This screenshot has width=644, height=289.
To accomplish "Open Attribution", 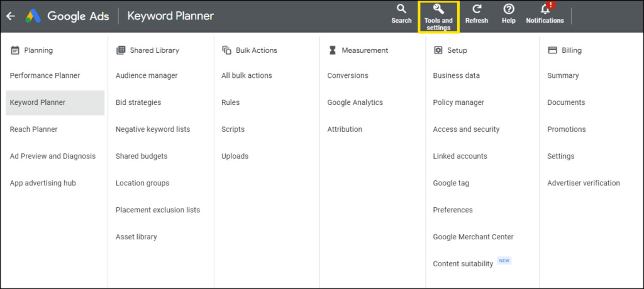I will point(345,129).
